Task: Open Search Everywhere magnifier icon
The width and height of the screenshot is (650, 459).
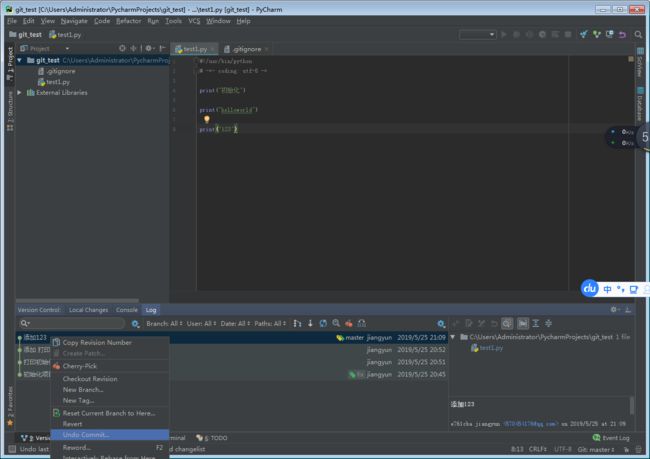Action: coord(638,34)
